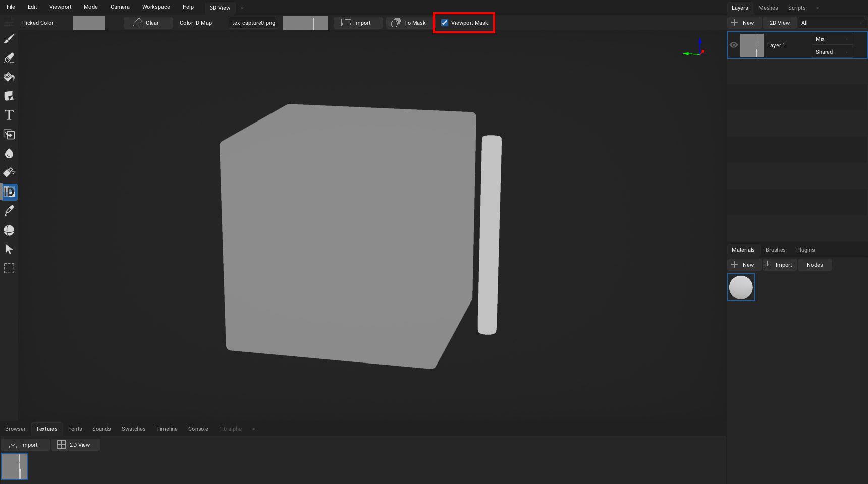Create a New layer in Layers panel

pos(744,23)
